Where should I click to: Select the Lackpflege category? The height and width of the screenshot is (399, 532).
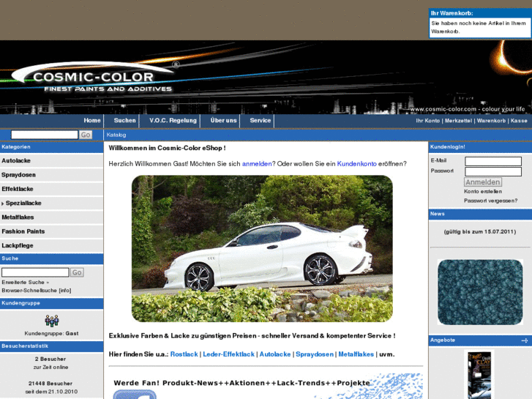[18, 245]
